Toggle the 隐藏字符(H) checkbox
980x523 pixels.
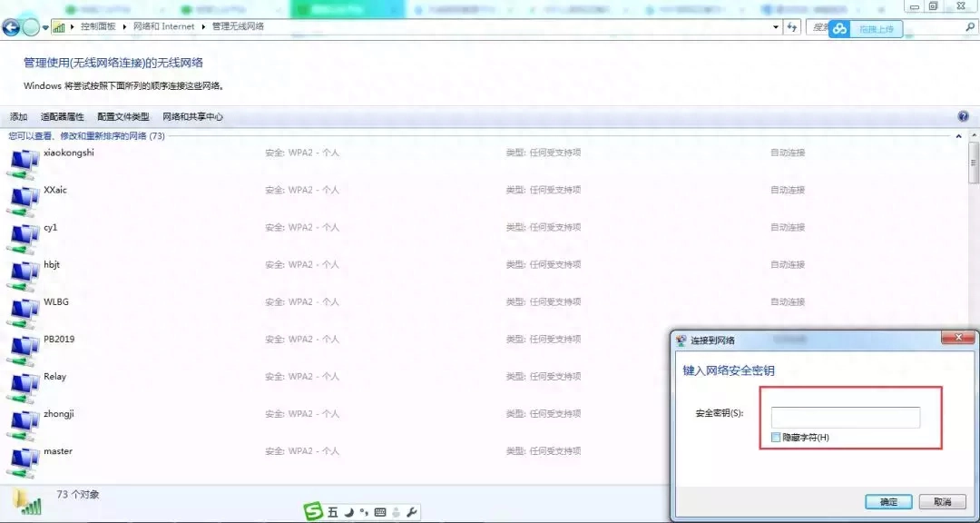[x=776, y=438]
